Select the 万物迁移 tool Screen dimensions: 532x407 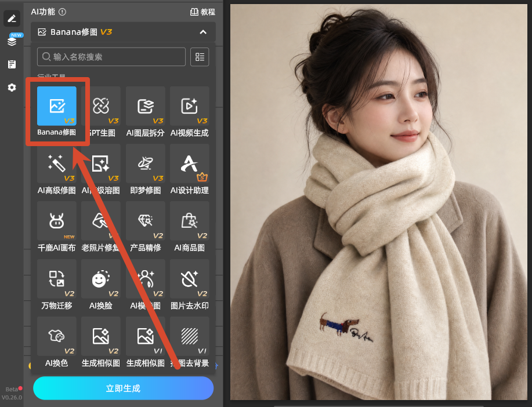click(x=57, y=279)
